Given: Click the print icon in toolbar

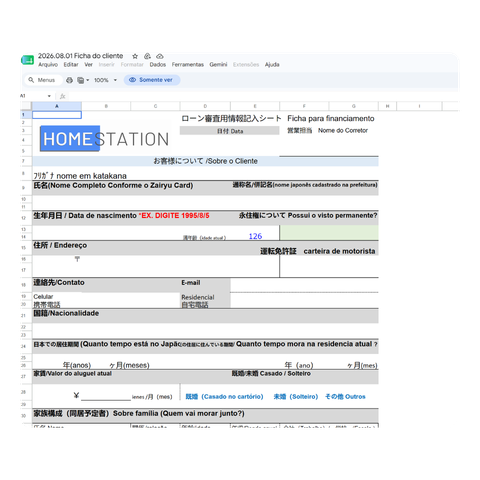Looking at the screenshot, I should [x=69, y=80].
